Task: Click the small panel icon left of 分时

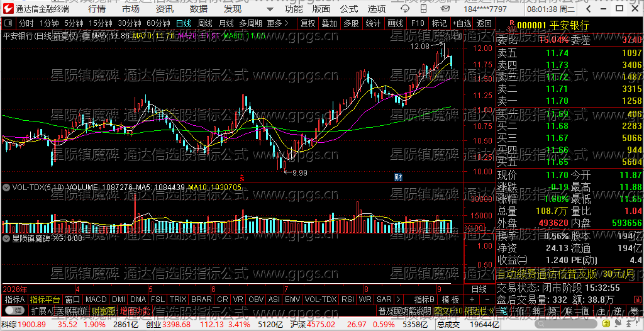Action: tap(9, 24)
